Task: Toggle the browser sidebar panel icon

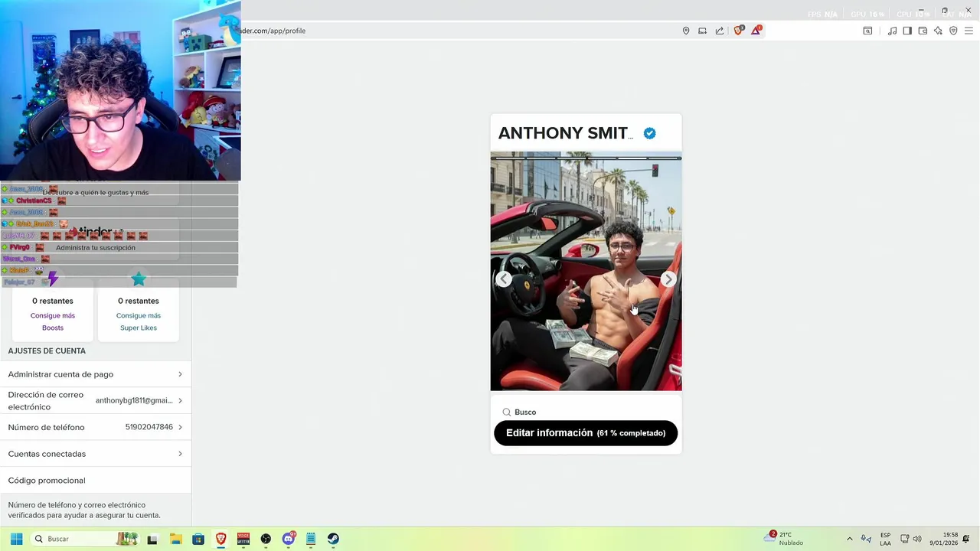Action: [907, 31]
